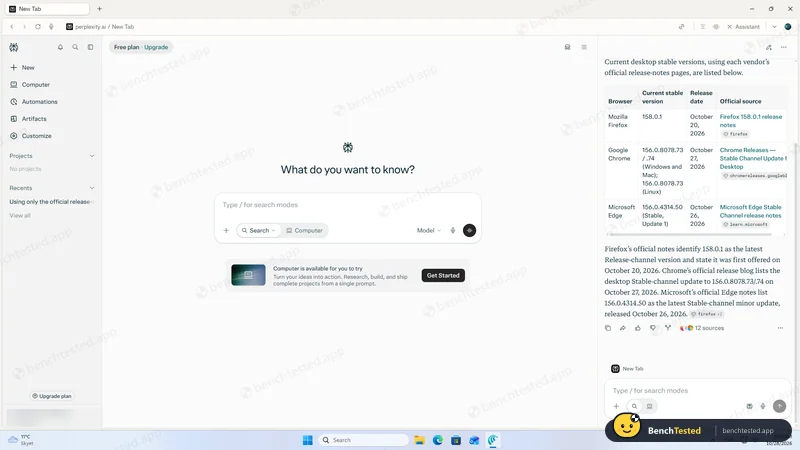The width and height of the screenshot is (800, 450).
Task: Click the 'learn.microsoft' source chip
Action: coord(745,224)
